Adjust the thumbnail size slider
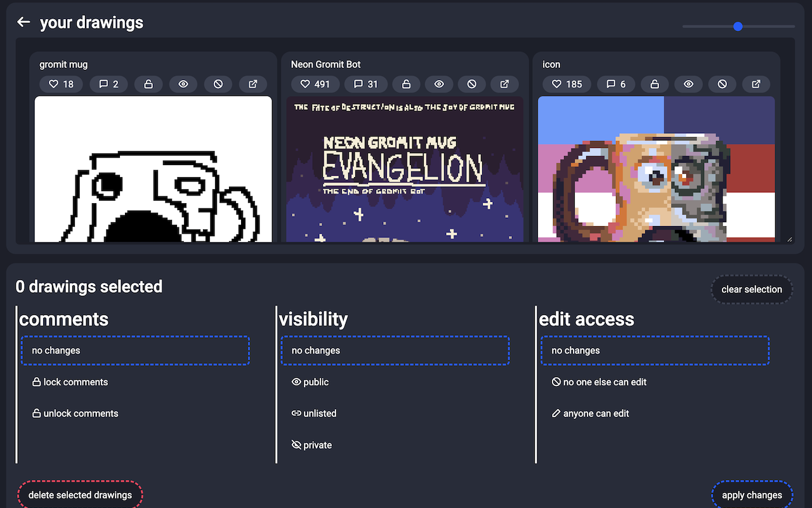This screenshot has height=508, width=812. click(x=738, y=27)
